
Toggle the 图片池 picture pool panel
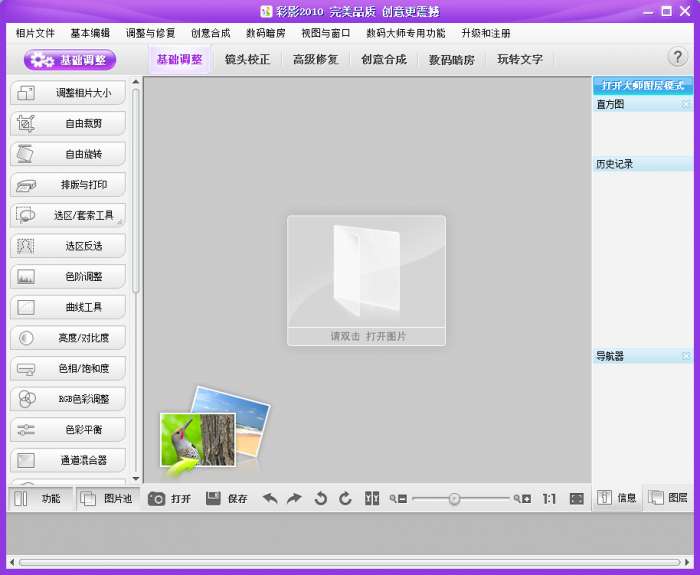107,498
